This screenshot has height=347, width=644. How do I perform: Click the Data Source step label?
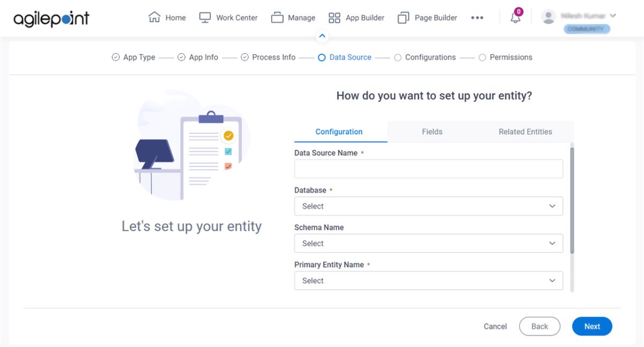[350, 57]
